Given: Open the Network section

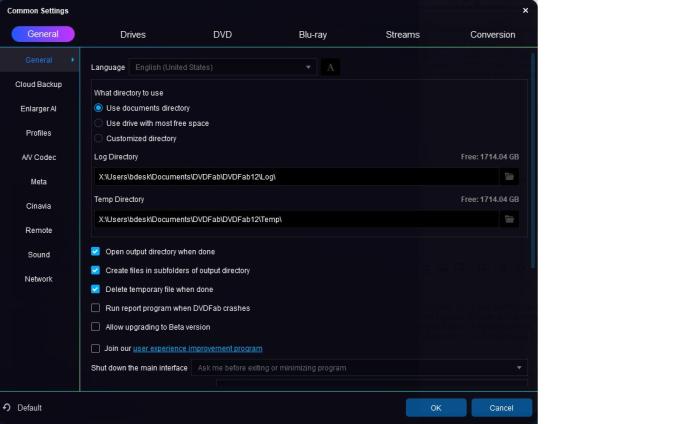Looking at the screenshot, I should coord(39,279).
